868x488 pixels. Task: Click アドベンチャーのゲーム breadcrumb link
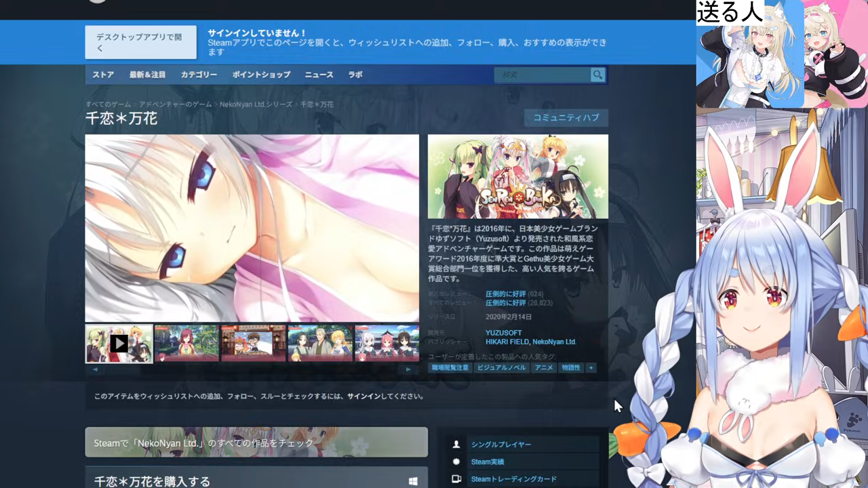175,104
